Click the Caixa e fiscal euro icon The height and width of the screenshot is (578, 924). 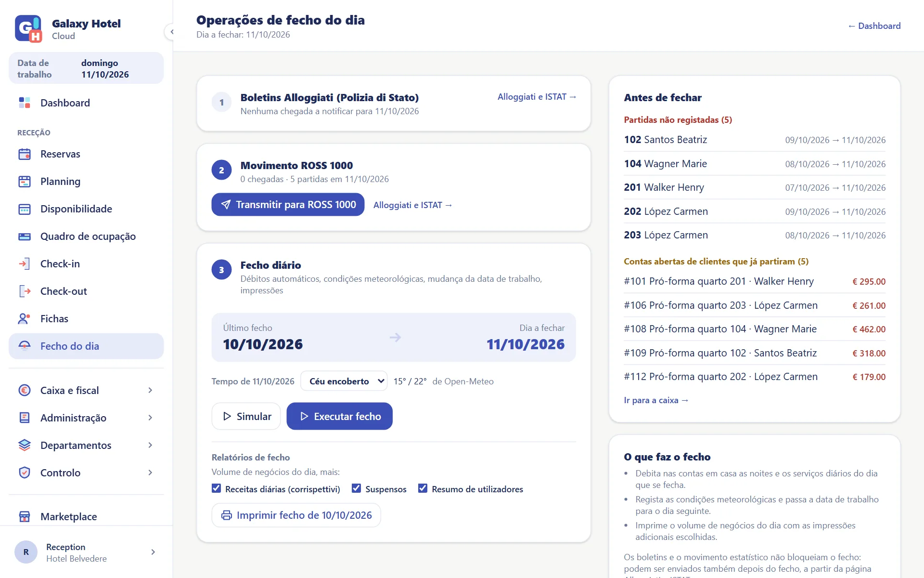coord(25,390)
